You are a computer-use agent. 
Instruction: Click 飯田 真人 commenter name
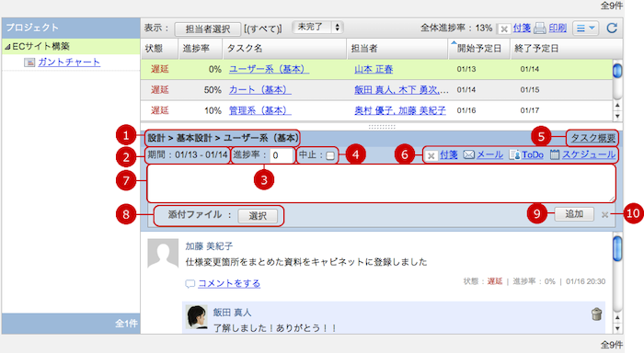point(232,313)
